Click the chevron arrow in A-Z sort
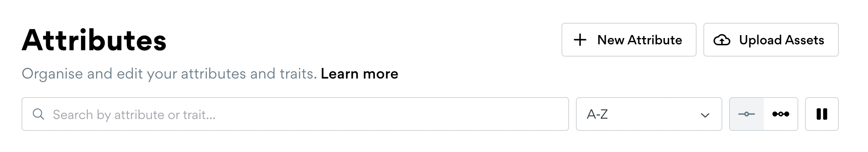 pyautogui.click(x=705, y=115)
